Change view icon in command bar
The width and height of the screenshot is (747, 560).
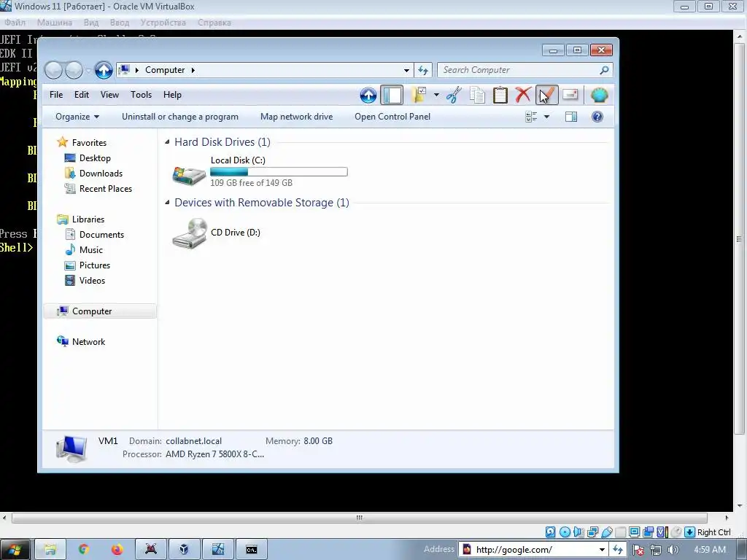(531, 117)
